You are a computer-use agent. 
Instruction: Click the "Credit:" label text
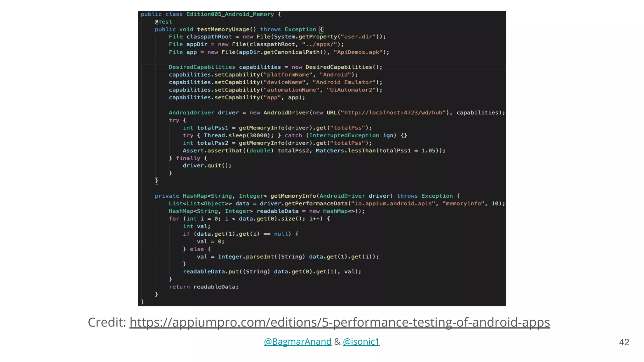[107, 322]
